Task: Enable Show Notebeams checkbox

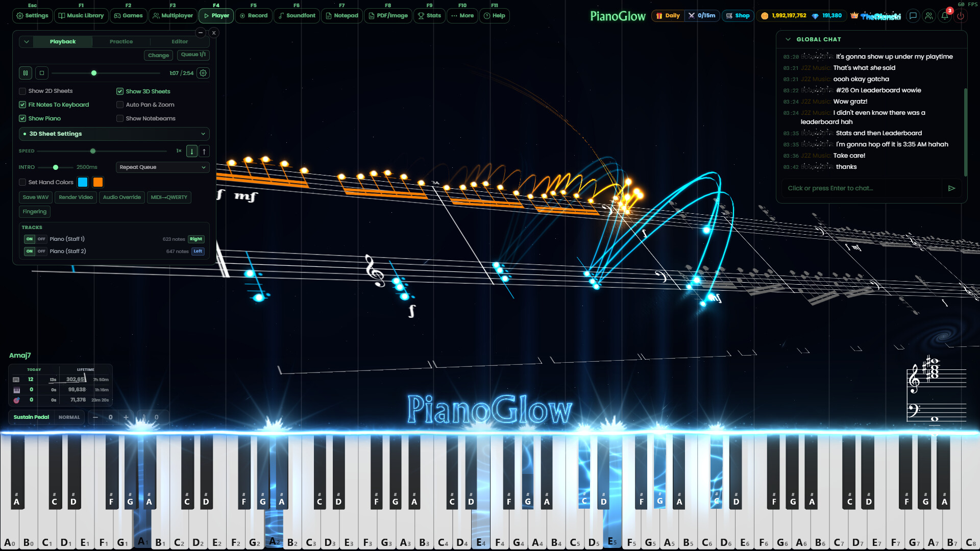Action: click(120, 118)
